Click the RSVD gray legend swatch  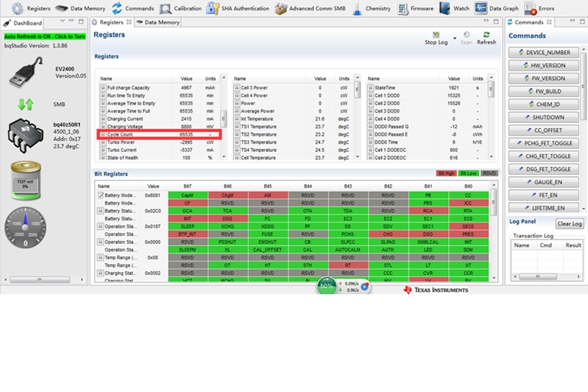(489, 173)
